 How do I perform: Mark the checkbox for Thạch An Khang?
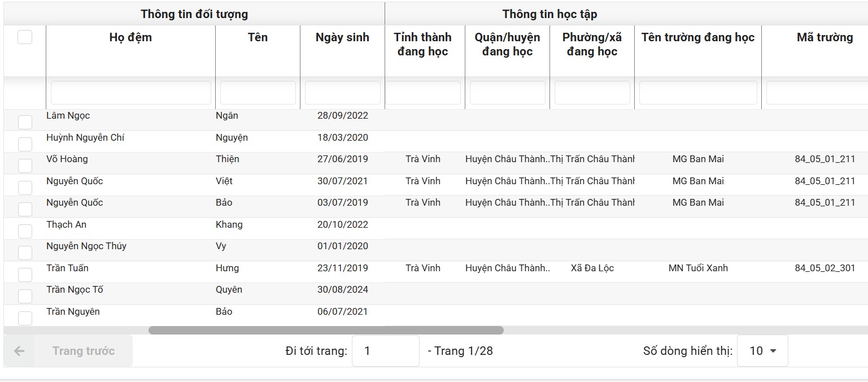[25, 231]
